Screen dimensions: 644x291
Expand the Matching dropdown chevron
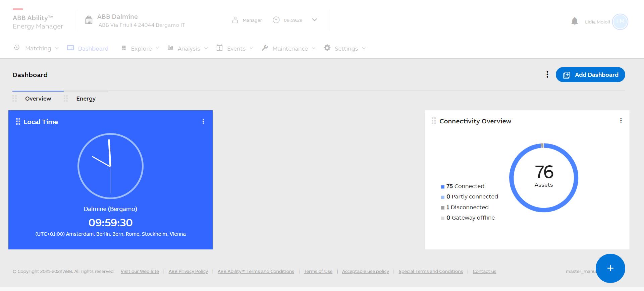(57, 48)
